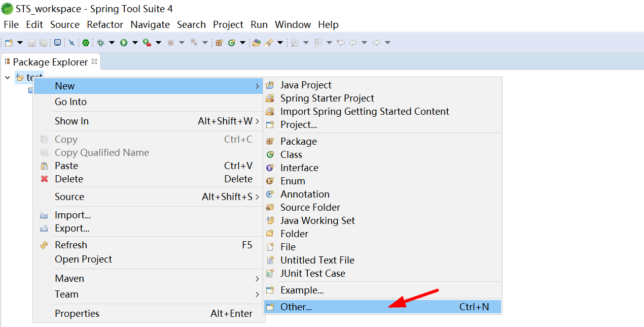
Task: Open the Forward history dropdown arrow
Action: point(387,43)
